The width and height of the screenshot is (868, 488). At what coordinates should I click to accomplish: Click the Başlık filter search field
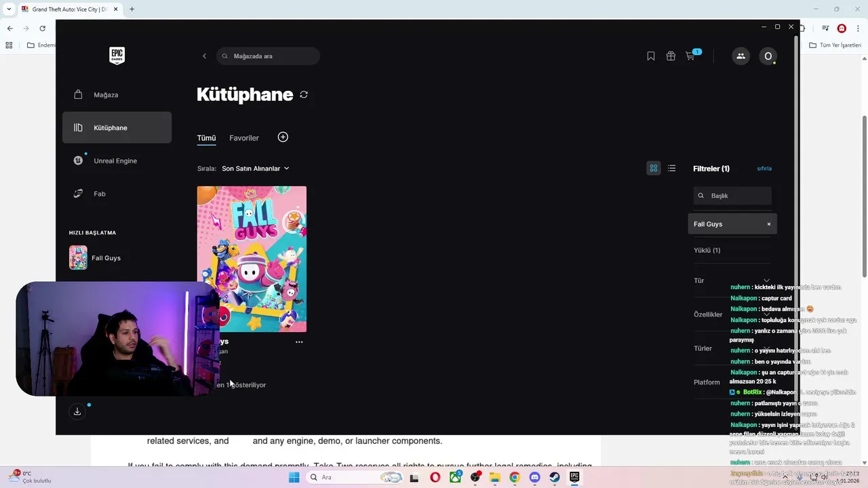tap(732, 196)
